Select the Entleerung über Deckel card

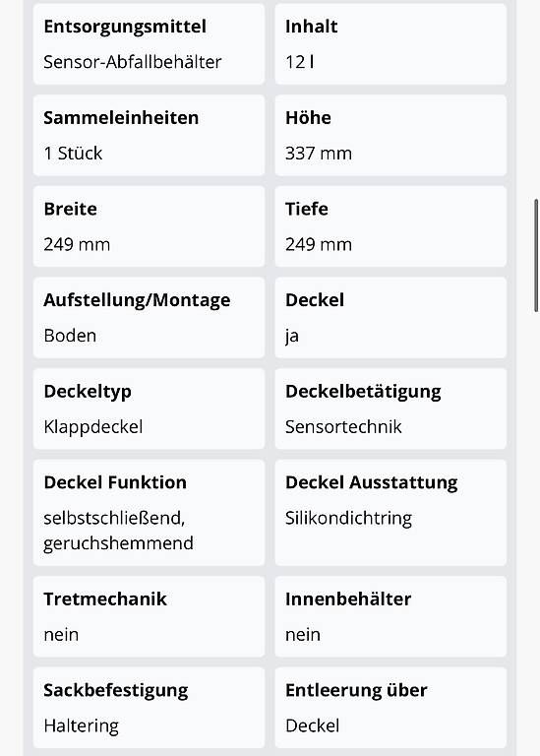tap(390, 708)
